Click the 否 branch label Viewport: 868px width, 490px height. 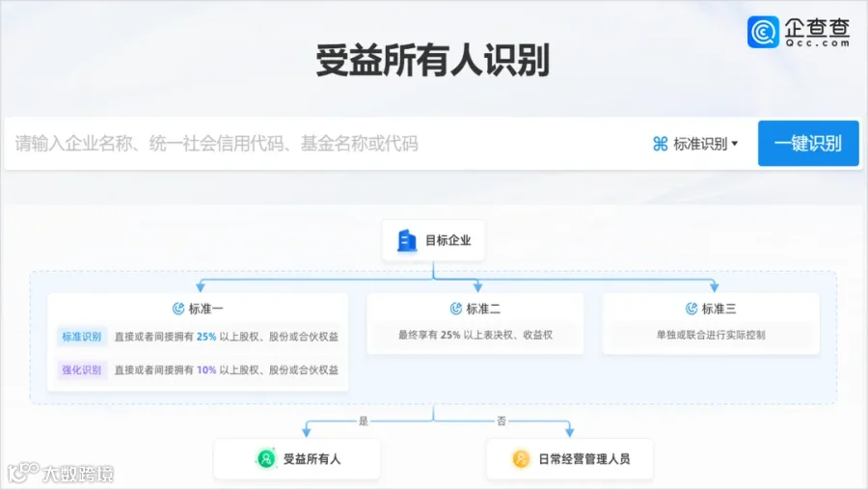[x=502, y=421]
